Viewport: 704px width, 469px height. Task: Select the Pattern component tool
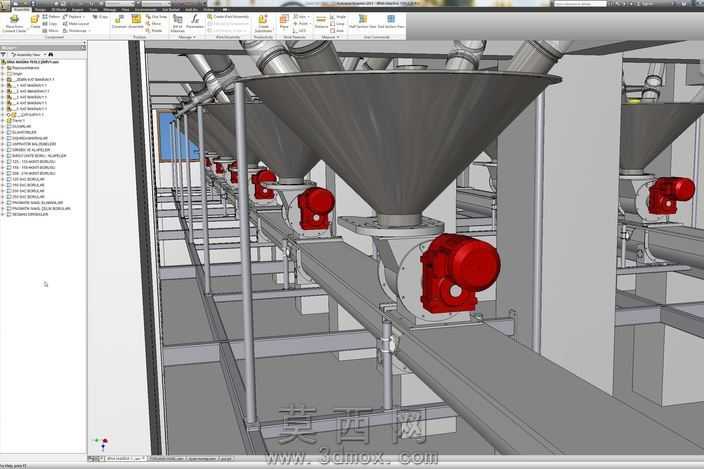tap(51, 17)
